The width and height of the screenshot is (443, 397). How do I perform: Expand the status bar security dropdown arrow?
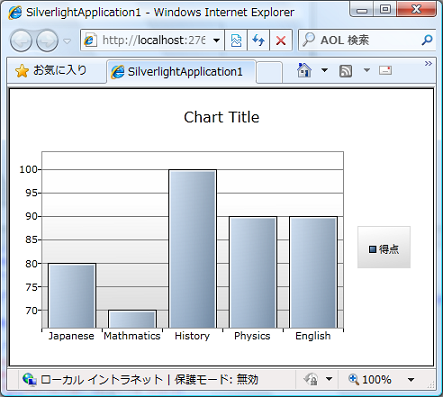329,379
